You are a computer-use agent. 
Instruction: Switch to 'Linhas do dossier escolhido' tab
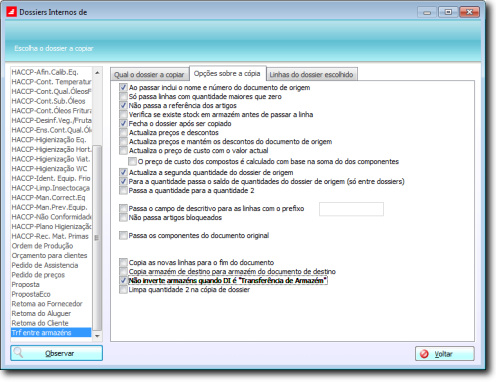click(311, 75)
